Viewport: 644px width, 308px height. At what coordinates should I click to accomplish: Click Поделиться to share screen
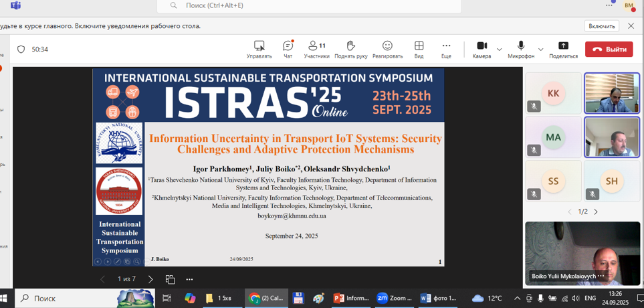coord(563,49)
